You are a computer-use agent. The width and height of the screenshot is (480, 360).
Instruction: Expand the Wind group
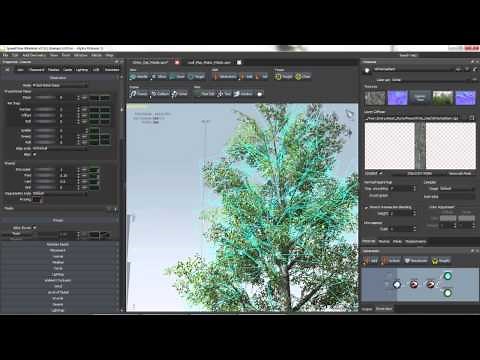coord(58,286)
